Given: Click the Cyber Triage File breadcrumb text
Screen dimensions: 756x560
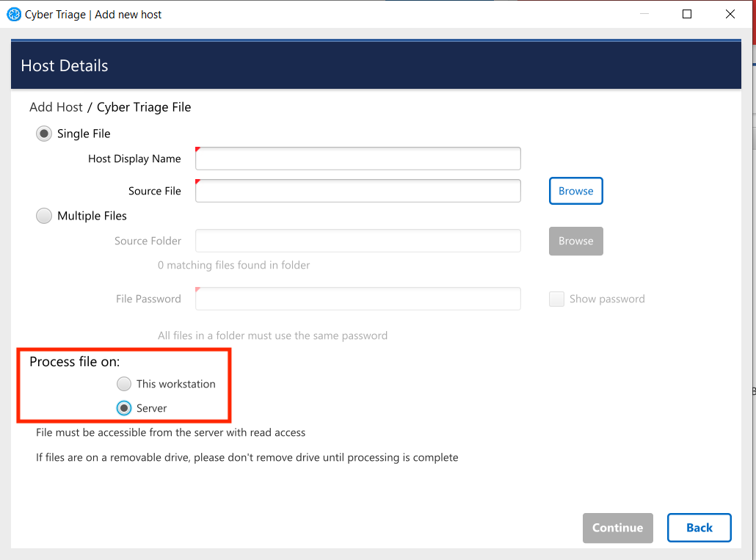Looking at the screenshot, I should tap(144, 107).
